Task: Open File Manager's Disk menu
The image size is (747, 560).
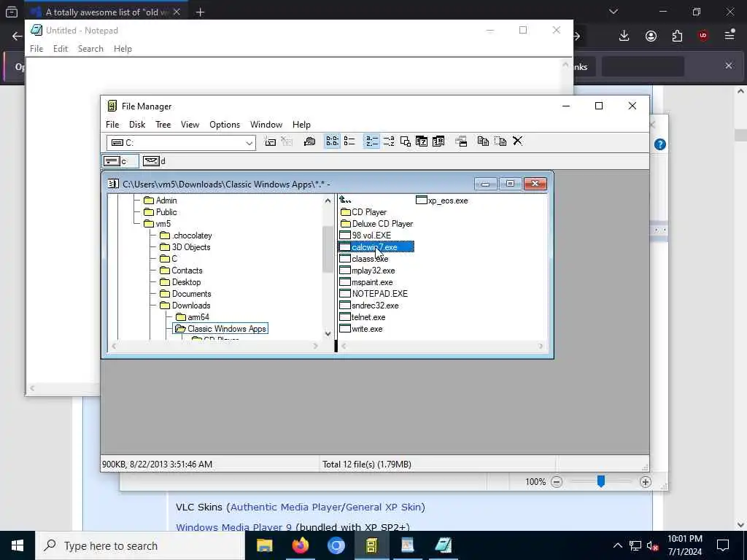Action: pyautogui.click(x=137, y=125)
